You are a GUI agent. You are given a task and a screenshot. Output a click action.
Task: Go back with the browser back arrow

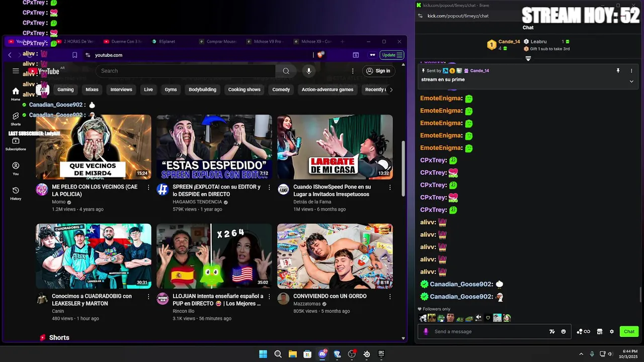10,55
